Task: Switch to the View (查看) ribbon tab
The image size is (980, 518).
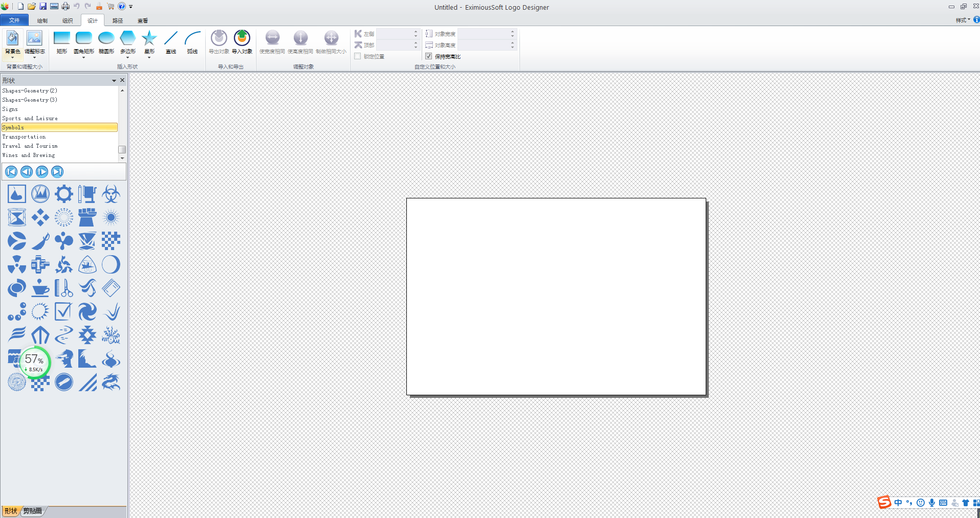Action: pyautogui.click(x=143, y=20)
